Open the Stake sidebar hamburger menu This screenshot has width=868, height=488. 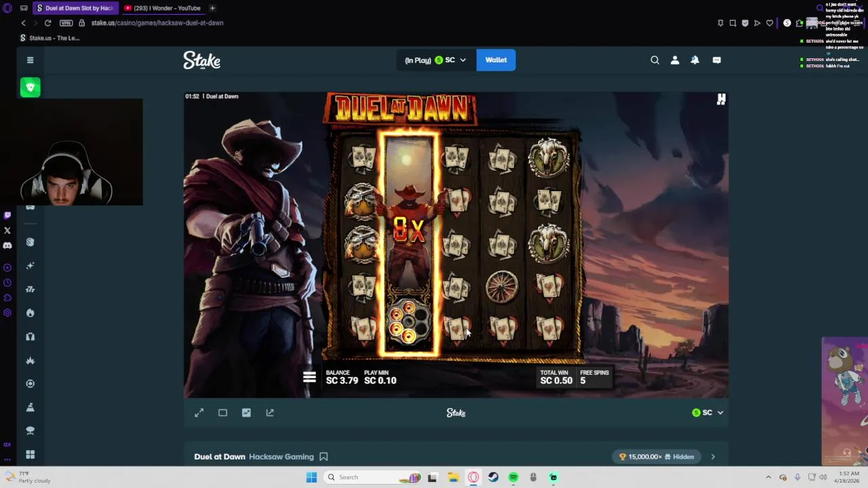(30, 60)
